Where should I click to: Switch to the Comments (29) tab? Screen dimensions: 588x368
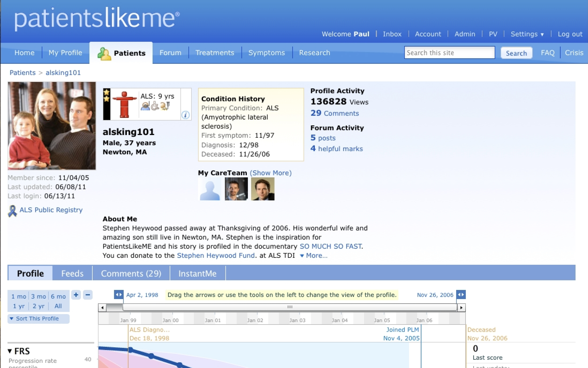click(131, 273)
